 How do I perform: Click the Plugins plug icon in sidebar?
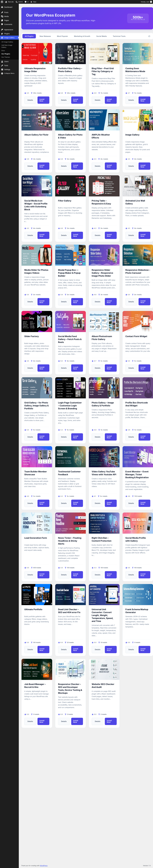[2, 34]
